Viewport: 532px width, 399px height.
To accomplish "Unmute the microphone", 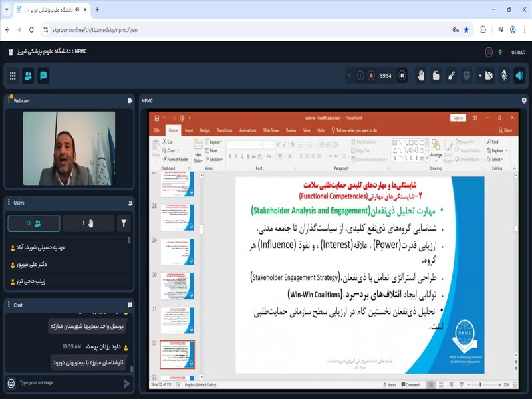I will (x=503, y=75).
